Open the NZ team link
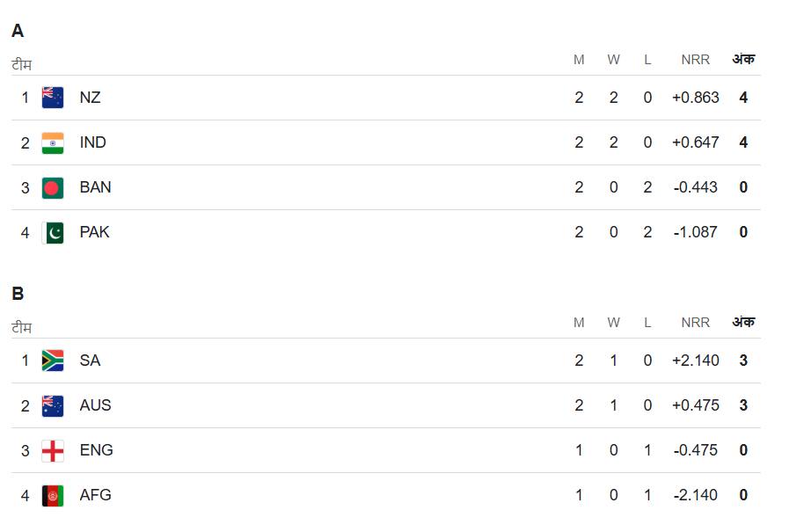 pyautogui.click(x=90, y=98)
